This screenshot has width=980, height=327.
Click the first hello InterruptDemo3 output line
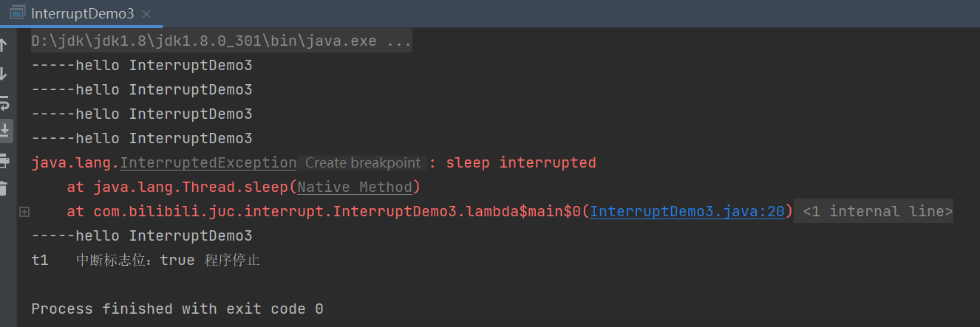point(141,66)
